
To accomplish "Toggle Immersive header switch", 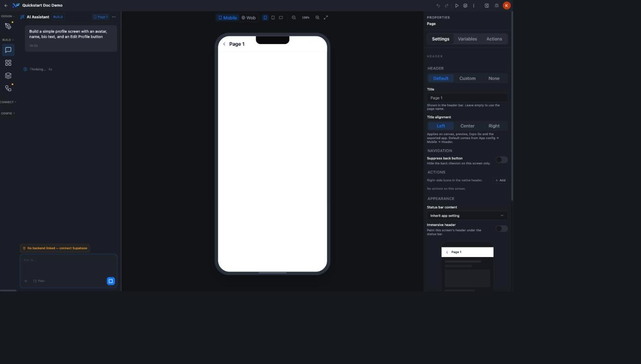I will coord(501,228).
